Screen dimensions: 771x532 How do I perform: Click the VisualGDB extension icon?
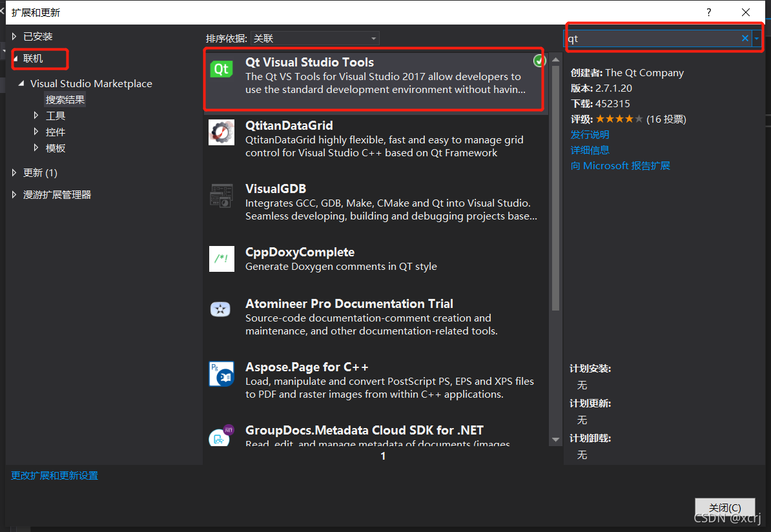(221, 196)
